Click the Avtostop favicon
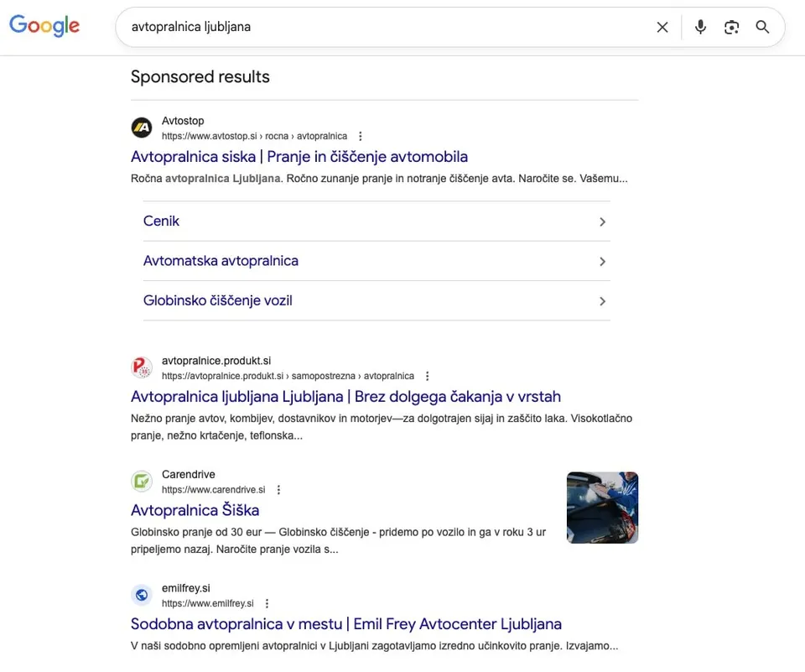805x672 pixels. 142,128
